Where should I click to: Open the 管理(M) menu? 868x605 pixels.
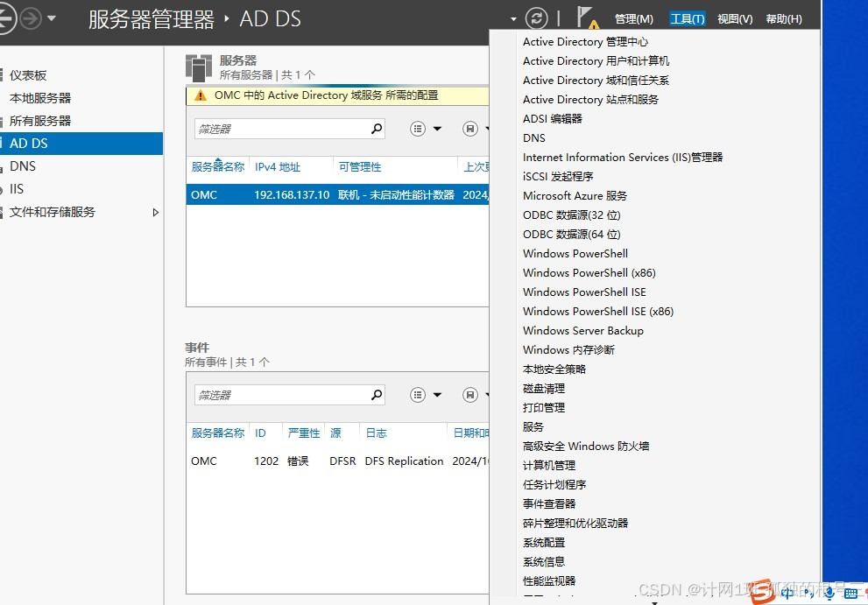(x=634, y=18)
